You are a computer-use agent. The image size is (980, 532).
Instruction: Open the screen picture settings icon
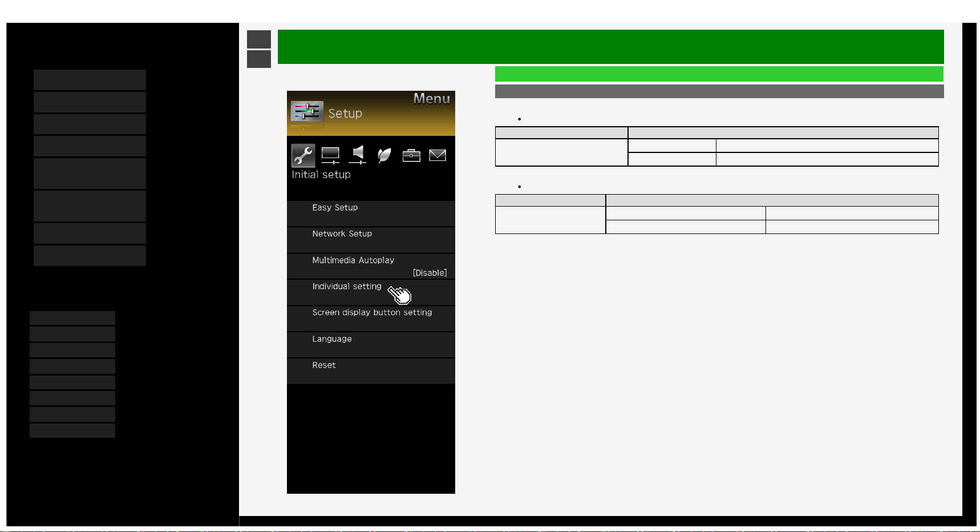330,155
